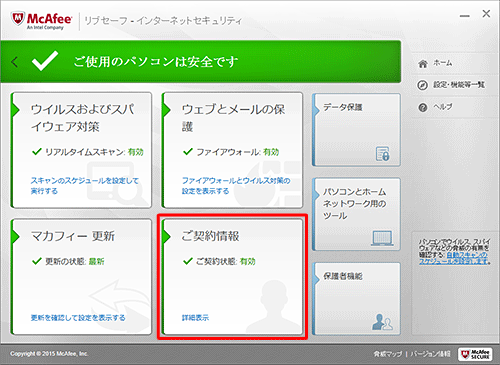The width and height of the screenshot is (500, 365).
Task: Select ヘルプ in the side menu
Action: [443, 107]
